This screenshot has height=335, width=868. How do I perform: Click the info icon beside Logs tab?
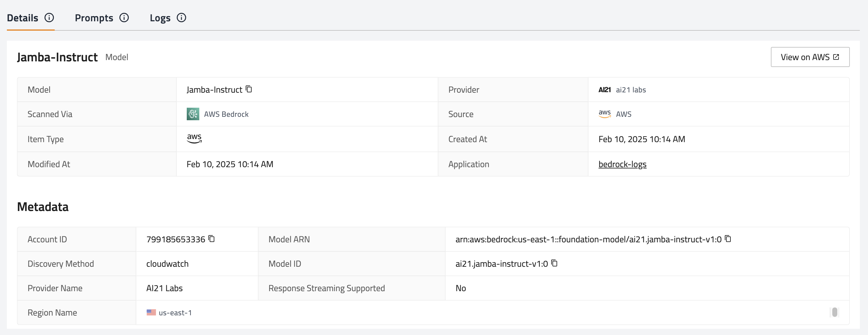pos(181,18)
